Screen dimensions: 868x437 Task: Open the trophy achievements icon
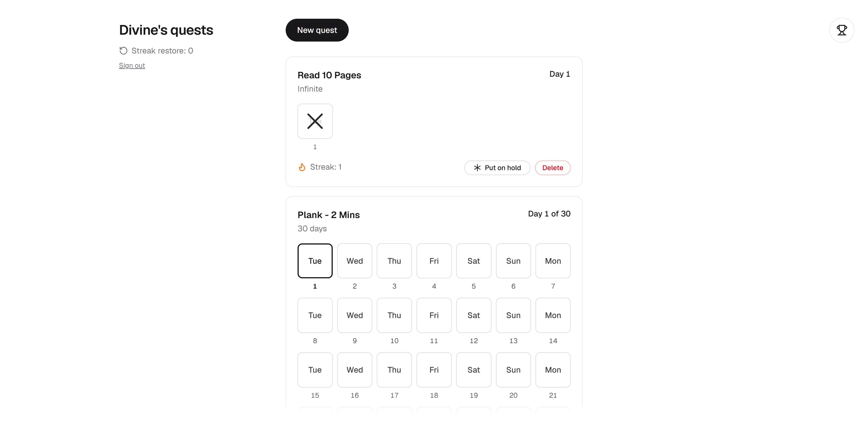point(841,30)
